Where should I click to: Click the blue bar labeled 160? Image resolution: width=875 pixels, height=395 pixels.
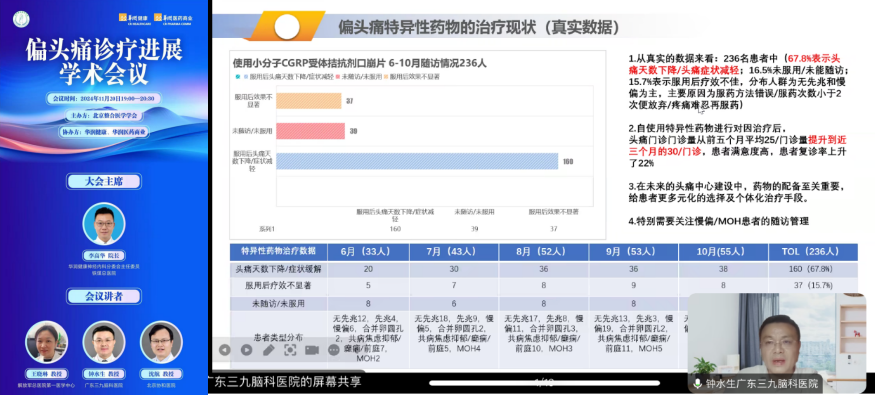(417, 161)
